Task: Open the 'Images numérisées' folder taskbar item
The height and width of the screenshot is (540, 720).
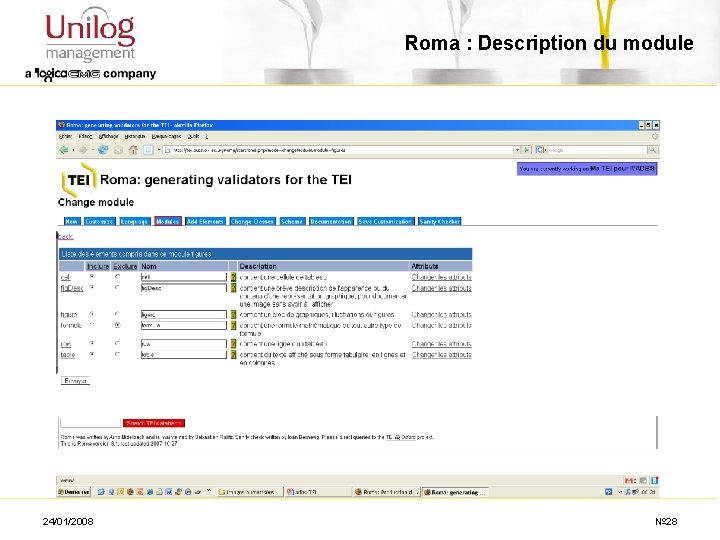Action: click(x=249, y=492)
